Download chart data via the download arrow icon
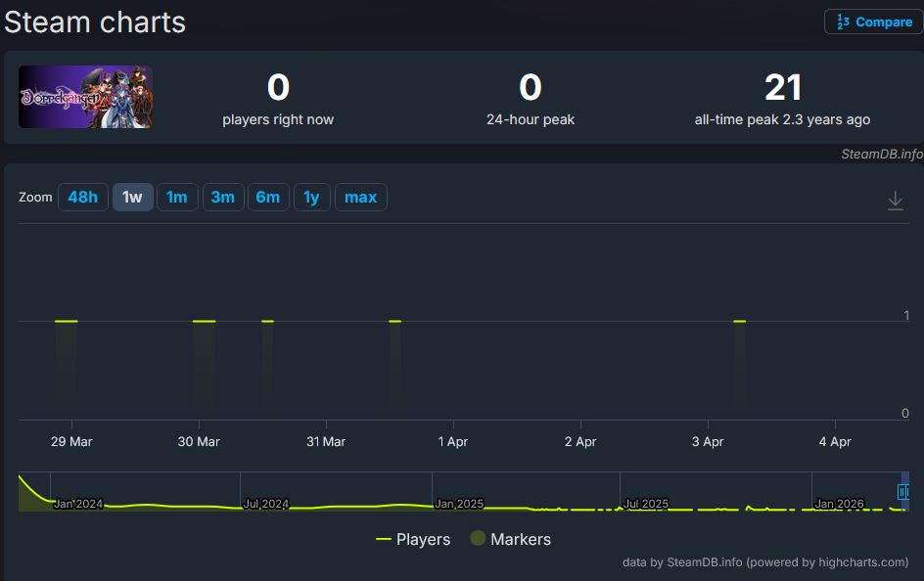This screenshot has width=924, height=581. (895, 201)
